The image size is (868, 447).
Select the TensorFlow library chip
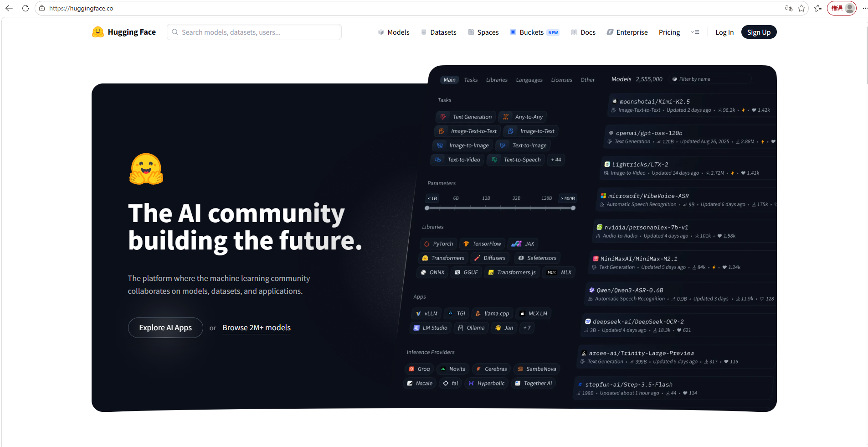pos(483,244)
